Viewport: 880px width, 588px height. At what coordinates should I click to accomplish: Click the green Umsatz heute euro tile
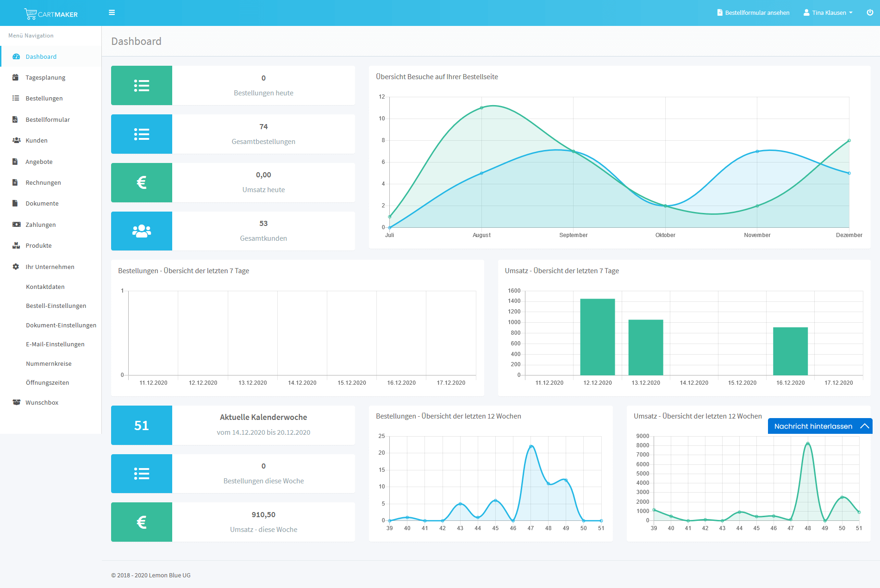pos(142,182)
